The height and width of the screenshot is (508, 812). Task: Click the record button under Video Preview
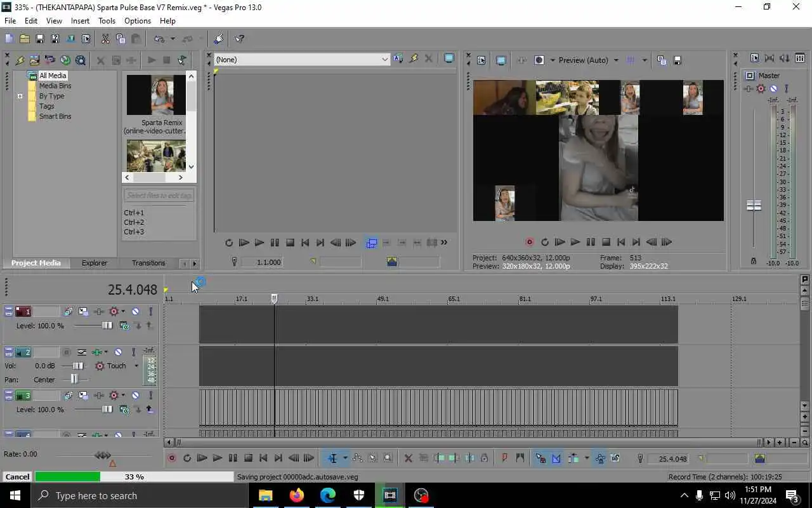pos(529,242)
